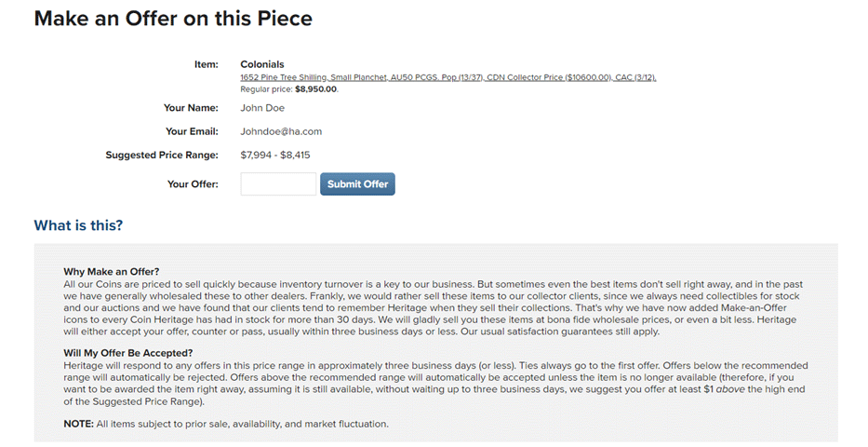The image size is (868, 447).
Task: Click the 'Make an Offer on this Piece' title
Action: 173,19
